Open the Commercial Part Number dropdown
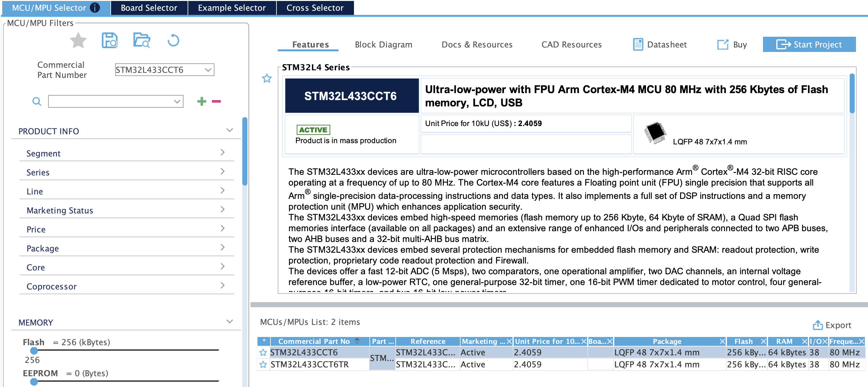Viewport: 868px width, 387px height. click(208, 70)
